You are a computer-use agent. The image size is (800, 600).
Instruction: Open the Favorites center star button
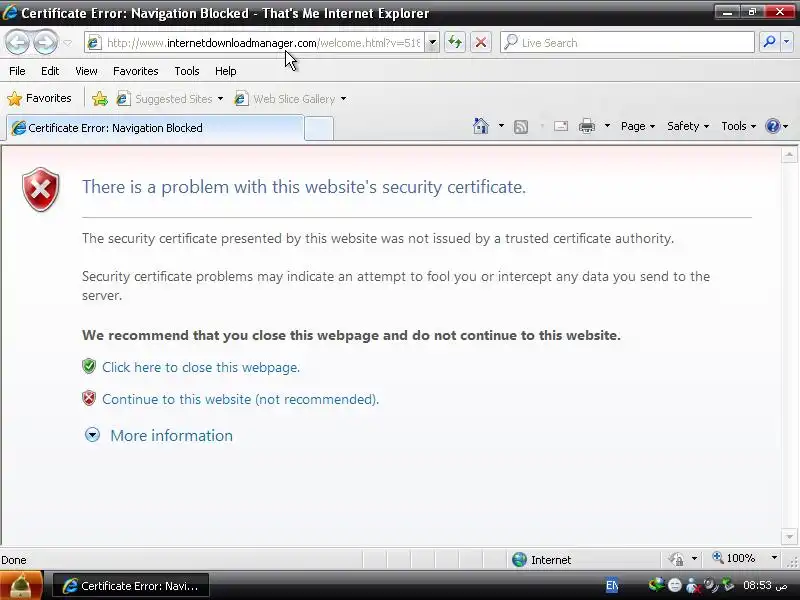(x=39, y=98)
